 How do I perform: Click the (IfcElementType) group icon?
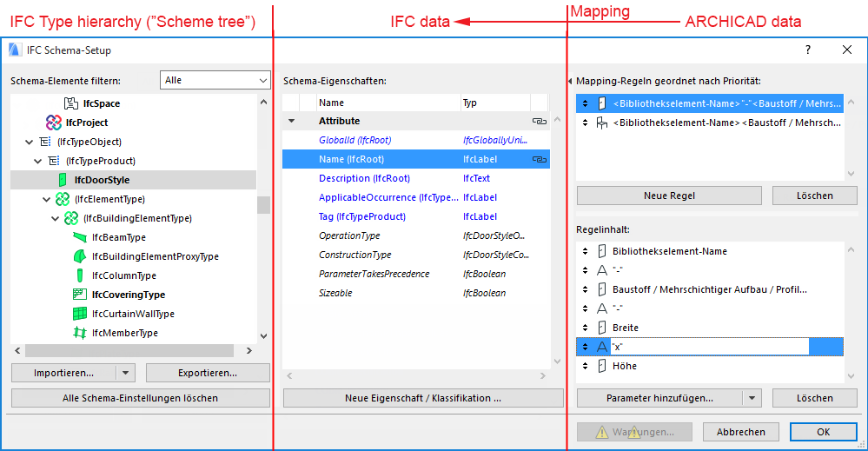[x=63, y=199]
